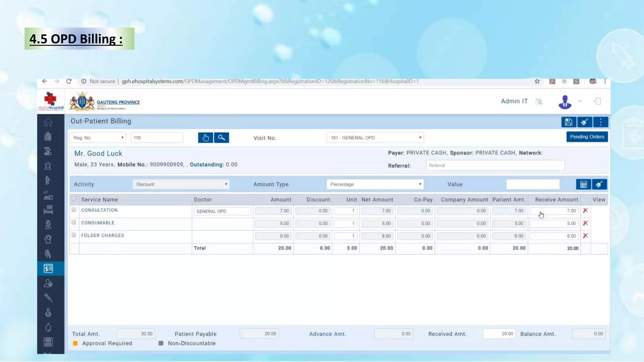Open the Activity Discount dropdown
This screenshot has width=644, height=362.
coord(181,184)
